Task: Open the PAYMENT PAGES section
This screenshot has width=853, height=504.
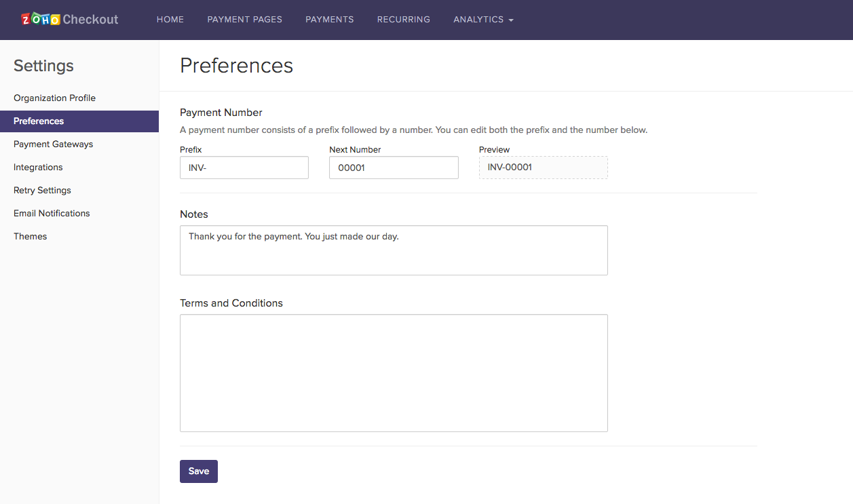Action: (x=244, y=20)
